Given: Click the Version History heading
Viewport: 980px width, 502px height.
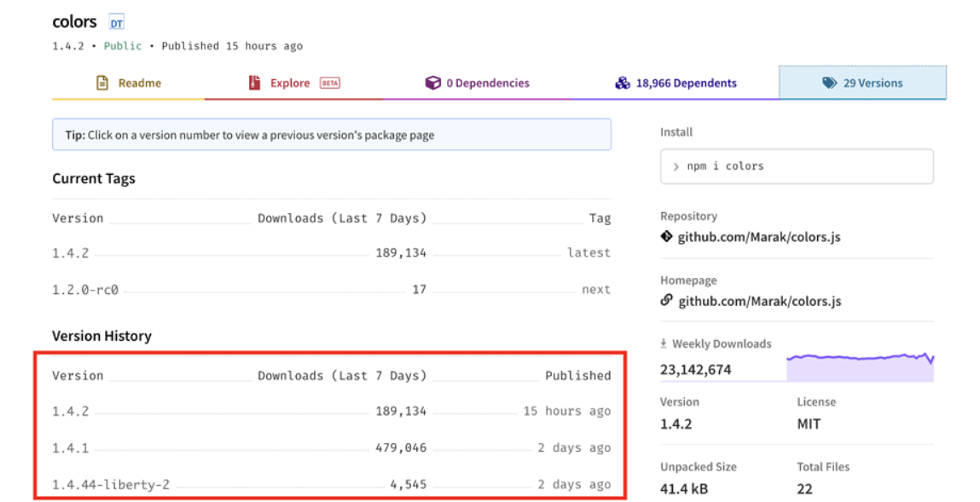Looking at the screenshot, I should pyautogui.click(x=101, y=336).
